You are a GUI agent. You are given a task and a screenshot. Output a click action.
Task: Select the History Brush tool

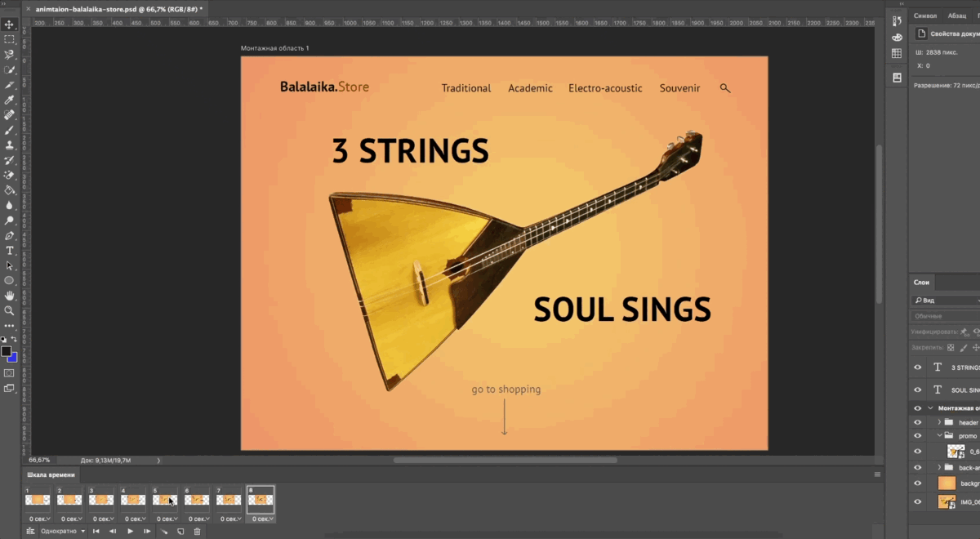point(10,160)
